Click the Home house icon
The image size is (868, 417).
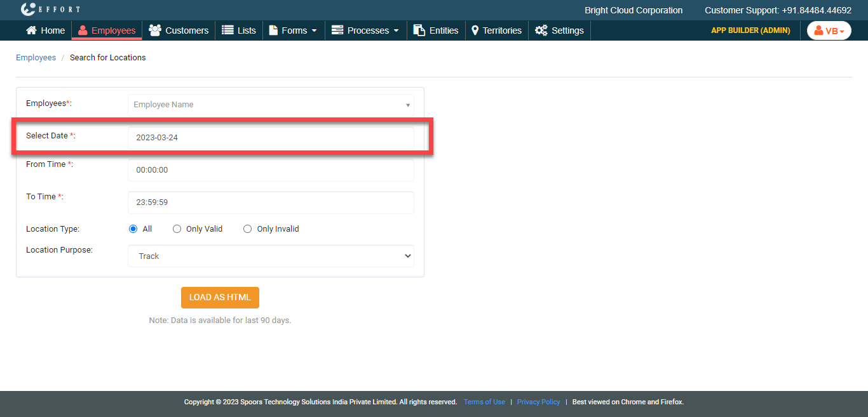click(x=31, y=30)
